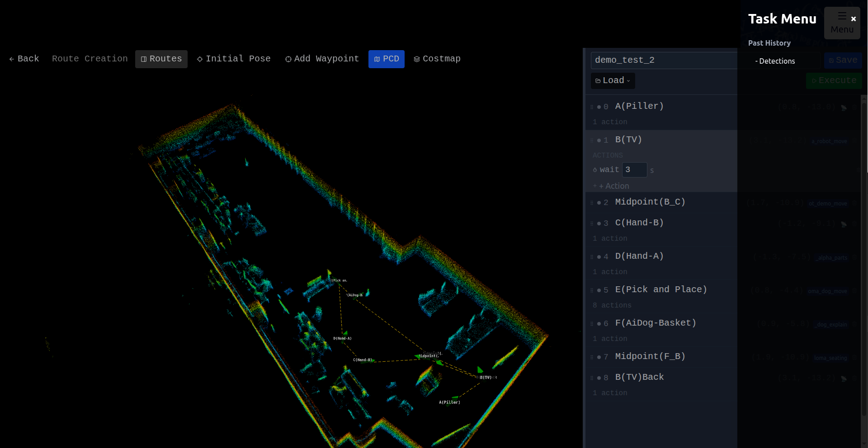Click the _dog_explain tag on F(AiDog-Basket) row
Viewport: 868px width, 448px height.
(x=831, y=325)
